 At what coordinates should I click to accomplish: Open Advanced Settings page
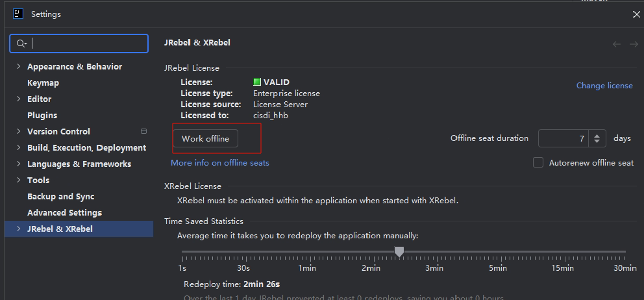pyautogui.click(x=64, y=213)
